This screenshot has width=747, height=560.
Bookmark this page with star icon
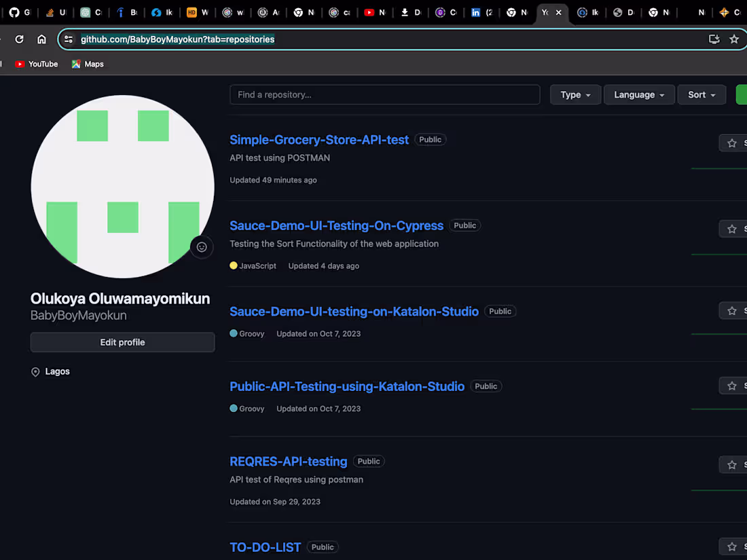pyautogui.click(x=734, y=39)
